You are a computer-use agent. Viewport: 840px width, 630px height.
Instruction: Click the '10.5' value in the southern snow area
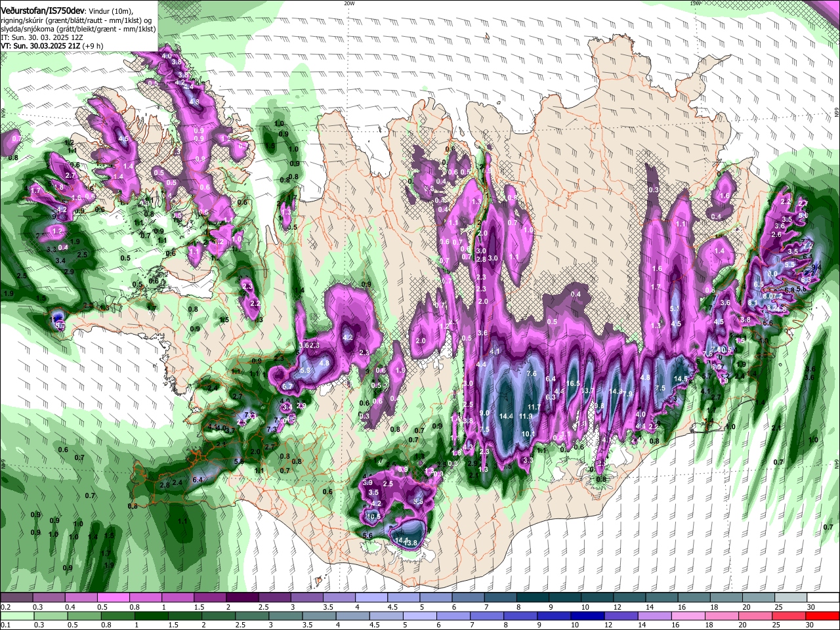373,516
